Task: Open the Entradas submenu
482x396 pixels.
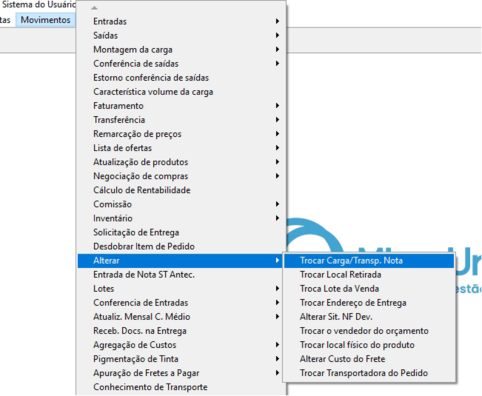Action: [182, 21]
